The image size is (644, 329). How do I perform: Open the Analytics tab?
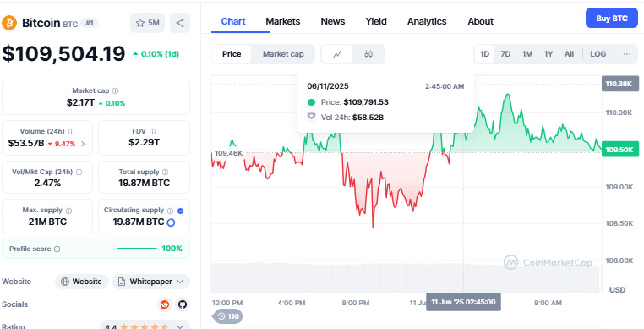(x=427, y=21)
